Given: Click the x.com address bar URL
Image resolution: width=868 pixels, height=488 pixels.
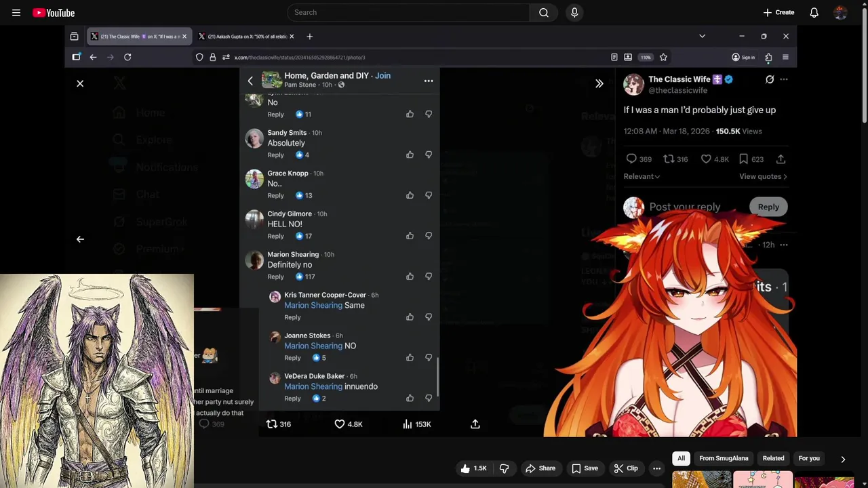Looking at the screenshot, I should (300, 58).
